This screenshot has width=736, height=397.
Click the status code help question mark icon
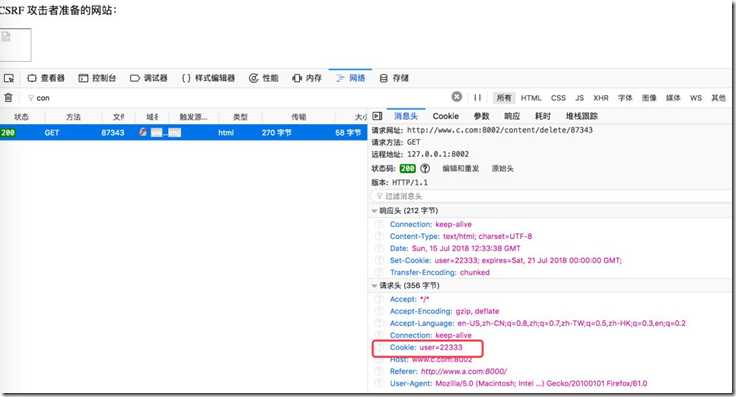click(425, 168)
